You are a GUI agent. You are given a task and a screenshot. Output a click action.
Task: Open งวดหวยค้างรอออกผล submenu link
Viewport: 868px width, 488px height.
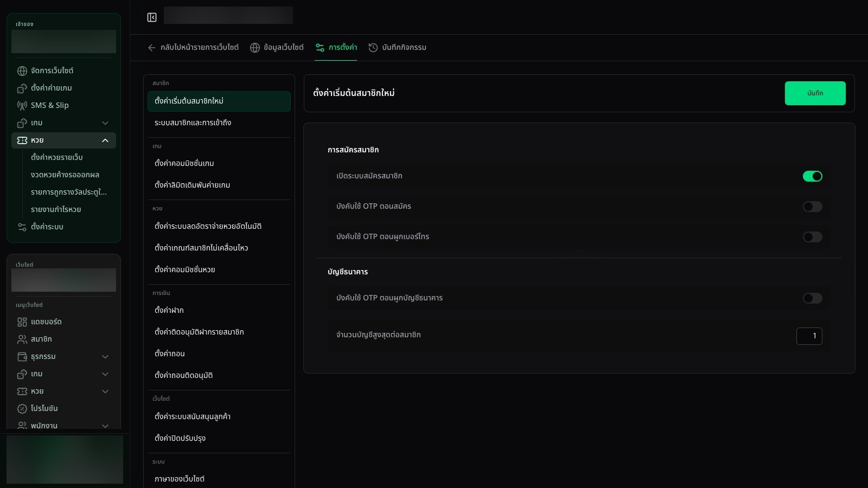click(65, 175)
